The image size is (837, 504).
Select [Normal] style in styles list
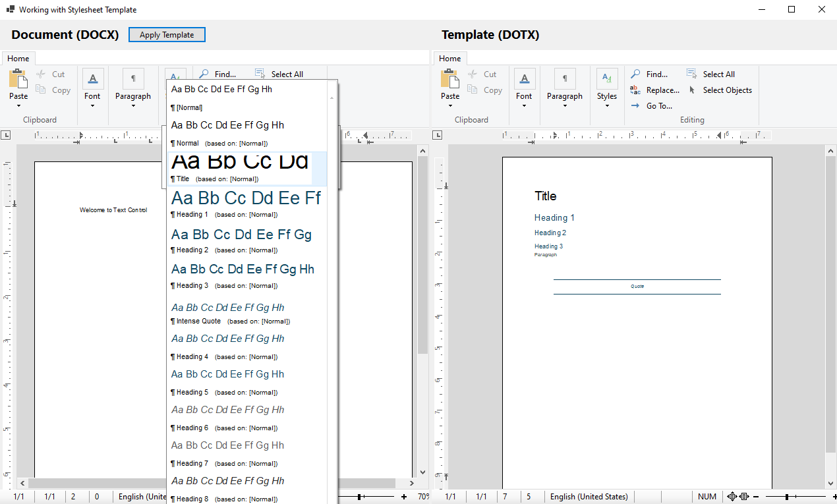pyautogui.click(x=247, y=98)
